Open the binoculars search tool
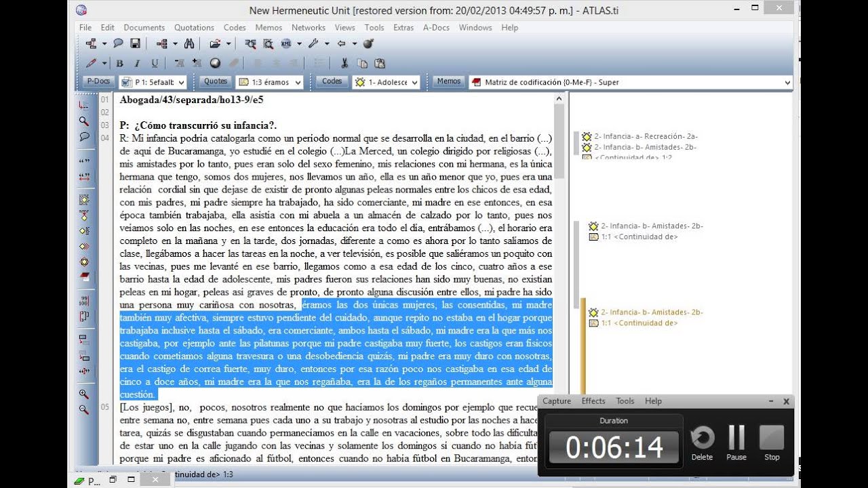868x488 pixels. click(x=189, y=43)
